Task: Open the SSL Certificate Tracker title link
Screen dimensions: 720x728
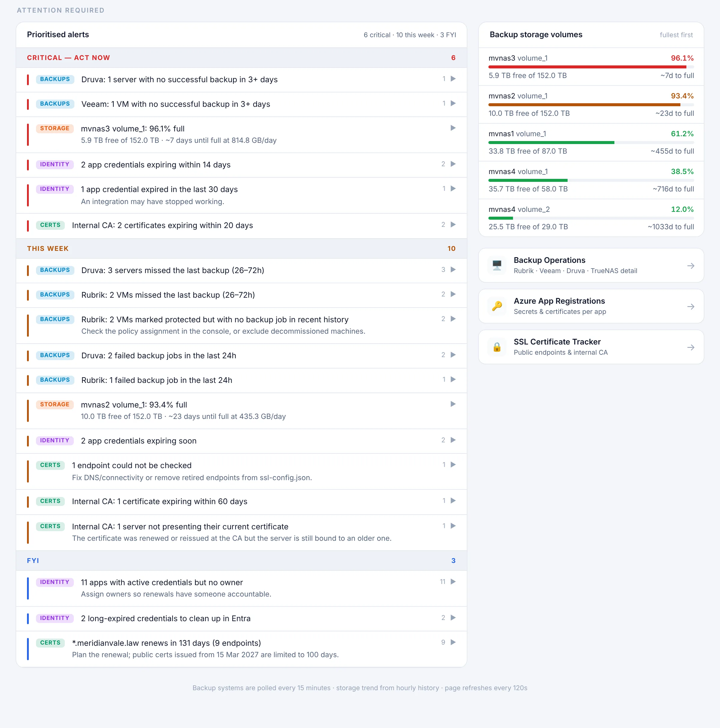Action: [557, 341]
